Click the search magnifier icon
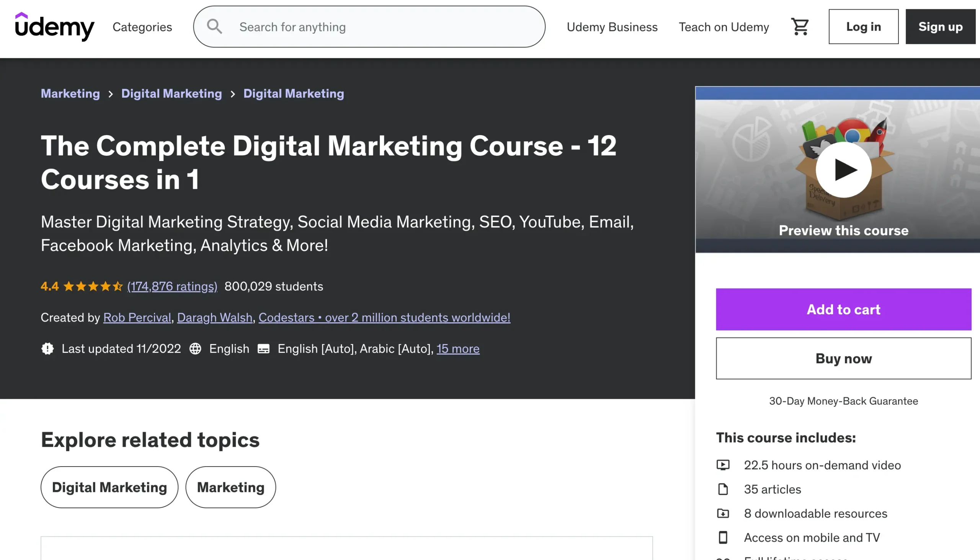This screenshot has height=560, width=980. coord(214,26)
